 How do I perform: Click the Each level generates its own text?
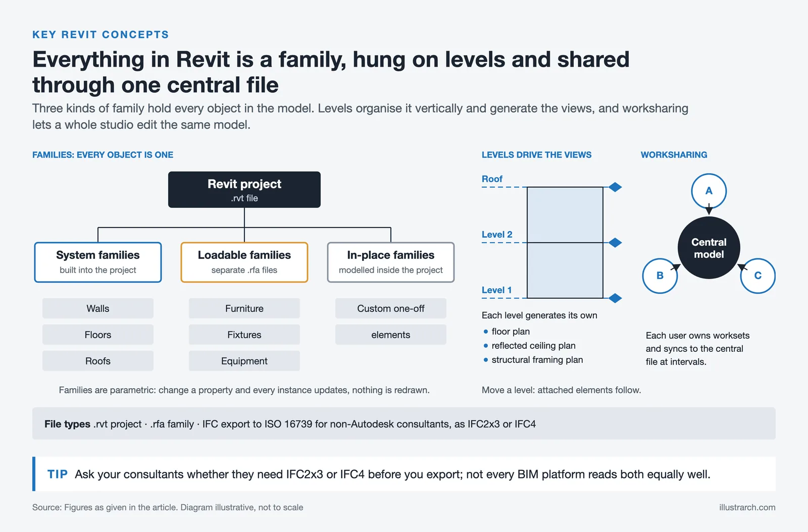pyautogui.click(x=539, y=315)
